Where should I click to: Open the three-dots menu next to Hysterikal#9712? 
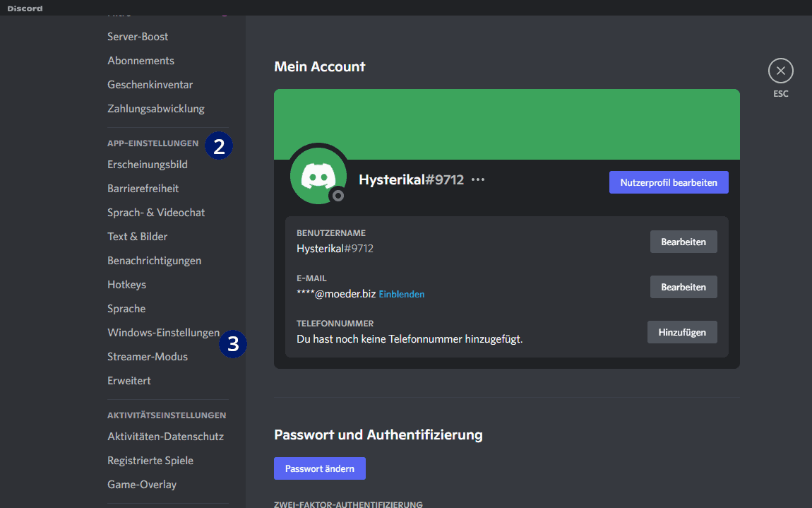coord(478,180)
